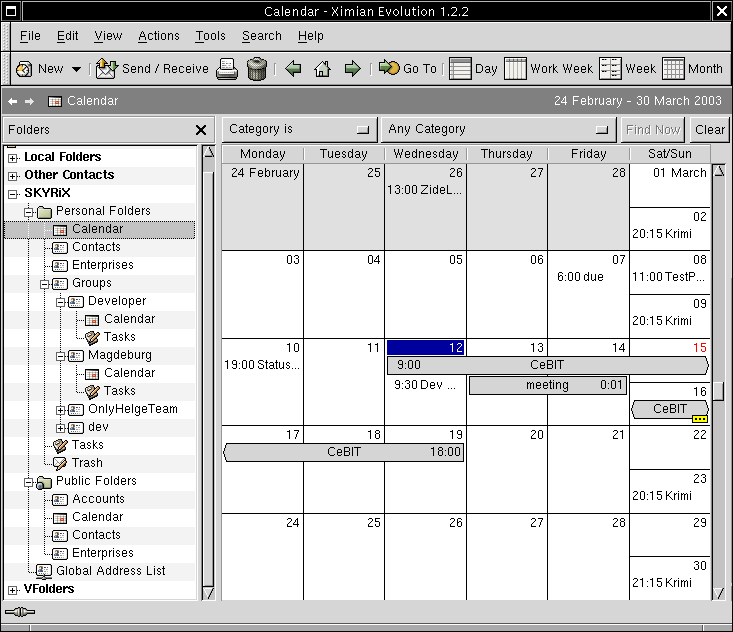Click the Find Now button
Viewport: 733px width, 632px height.
tap(653, 130)
